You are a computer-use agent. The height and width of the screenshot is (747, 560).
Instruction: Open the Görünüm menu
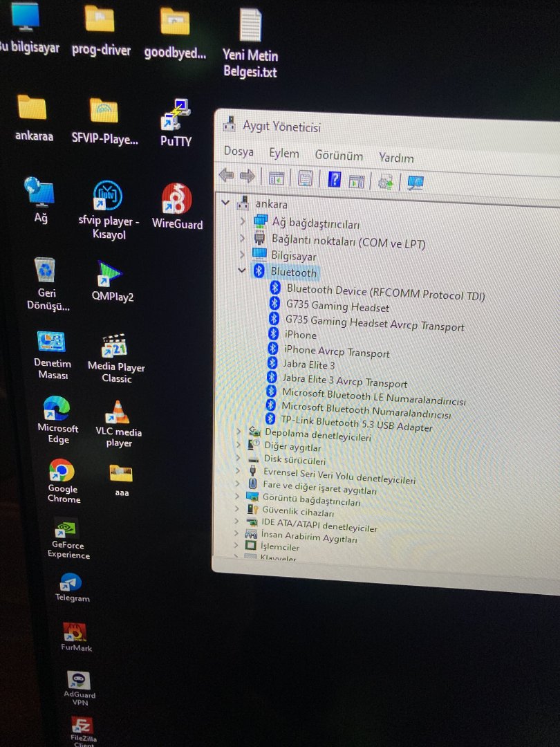pos(339,156)
